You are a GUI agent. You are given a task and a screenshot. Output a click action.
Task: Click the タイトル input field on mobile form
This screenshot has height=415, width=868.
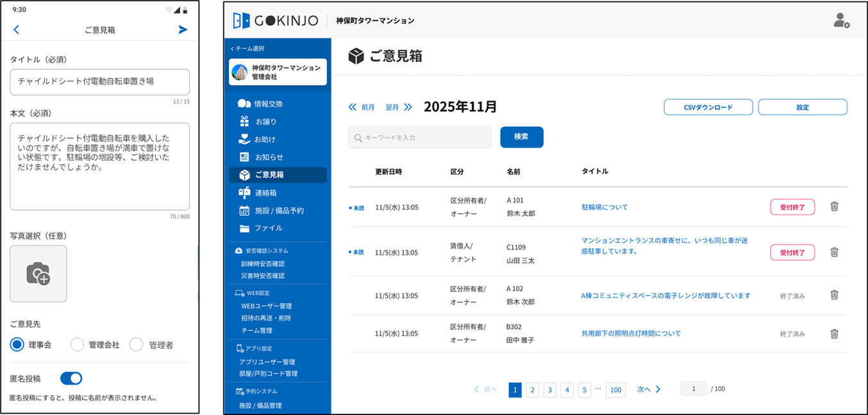point(99,82)
